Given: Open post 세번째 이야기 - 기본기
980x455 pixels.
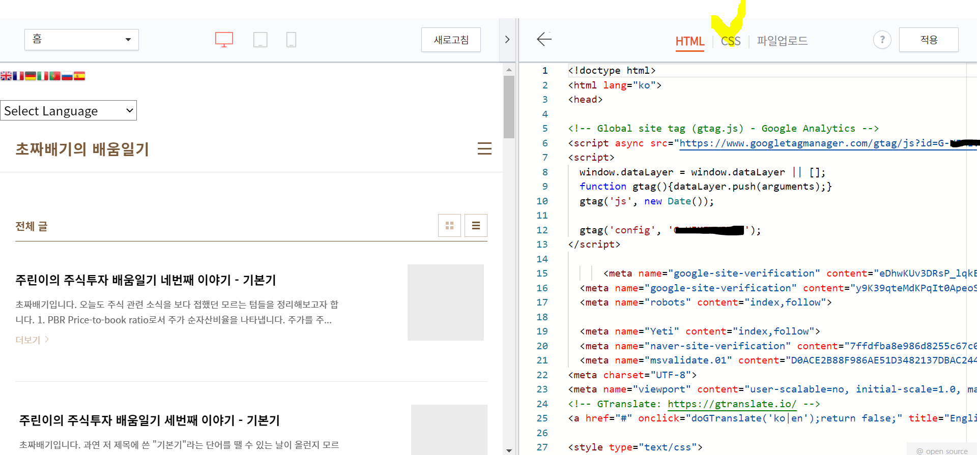Looking at the screenshot, I should pyautogui.click(x=149, y=420).
